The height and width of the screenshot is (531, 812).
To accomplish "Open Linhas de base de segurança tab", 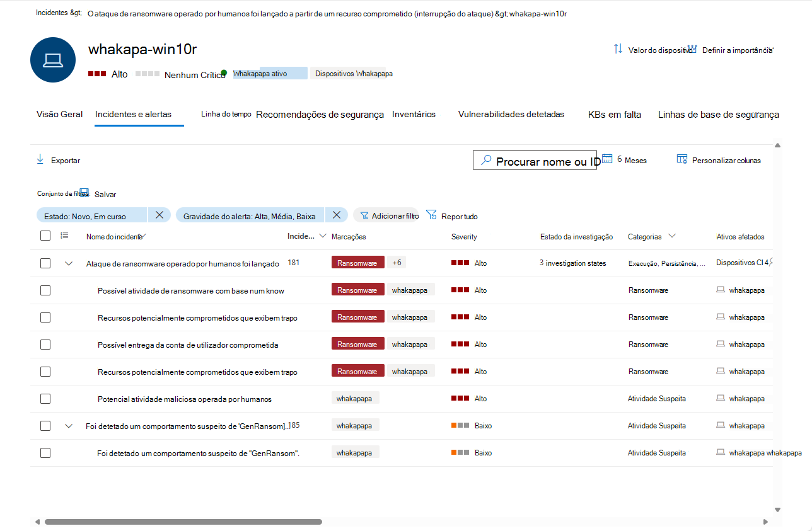I will tap(719, 115).
